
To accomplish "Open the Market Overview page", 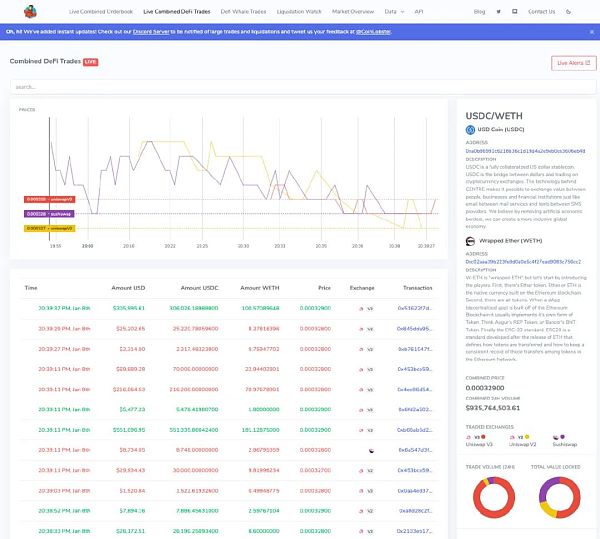I will (353, 12).
